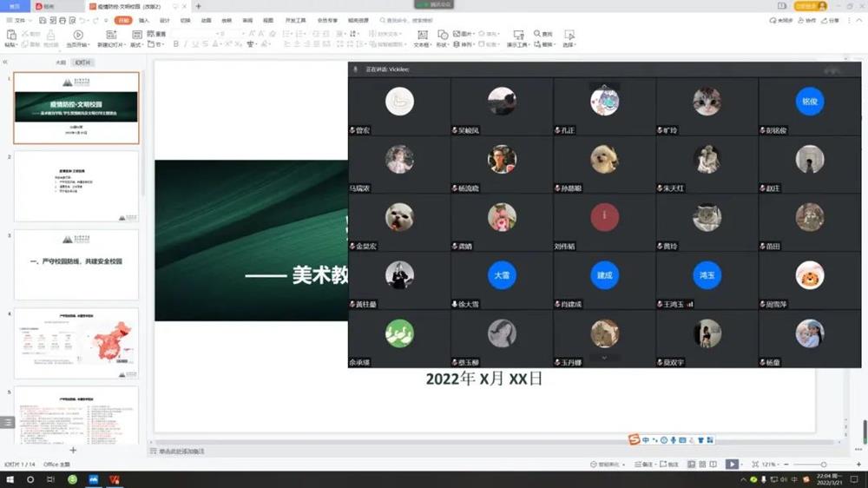Viewport: 868px width, 488px height.
Task: Click the Print Preview icon
Action: 72,21
